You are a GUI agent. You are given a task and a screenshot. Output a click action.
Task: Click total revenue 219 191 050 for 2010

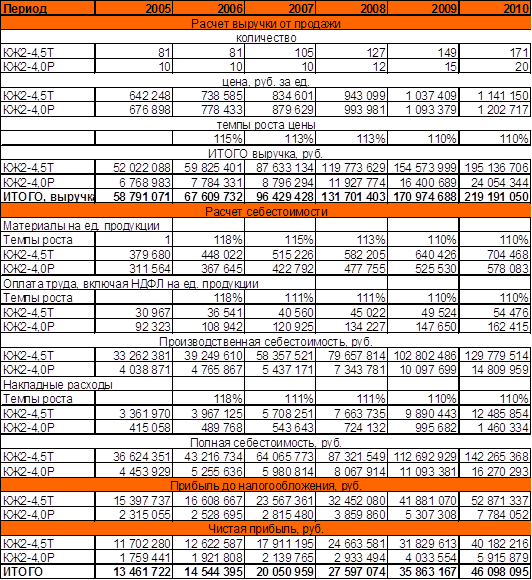tap(495, 196)
